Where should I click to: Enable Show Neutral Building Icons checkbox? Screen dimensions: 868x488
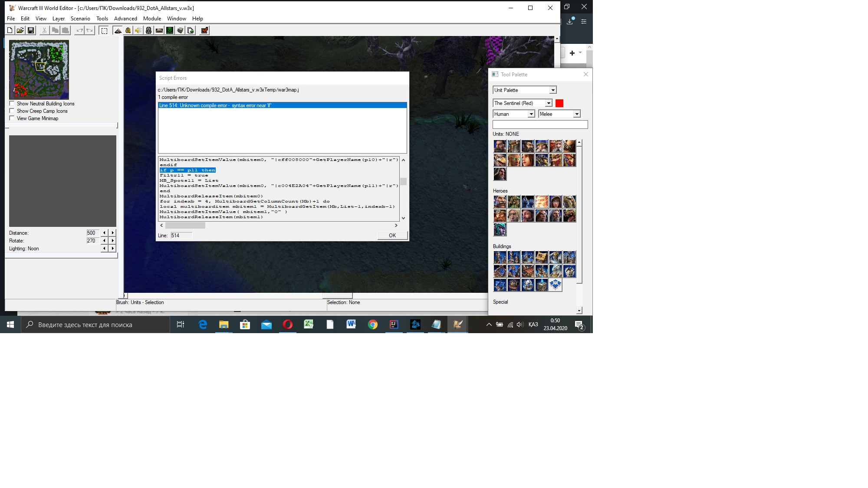pyautogui.click(x=12, y=104)
